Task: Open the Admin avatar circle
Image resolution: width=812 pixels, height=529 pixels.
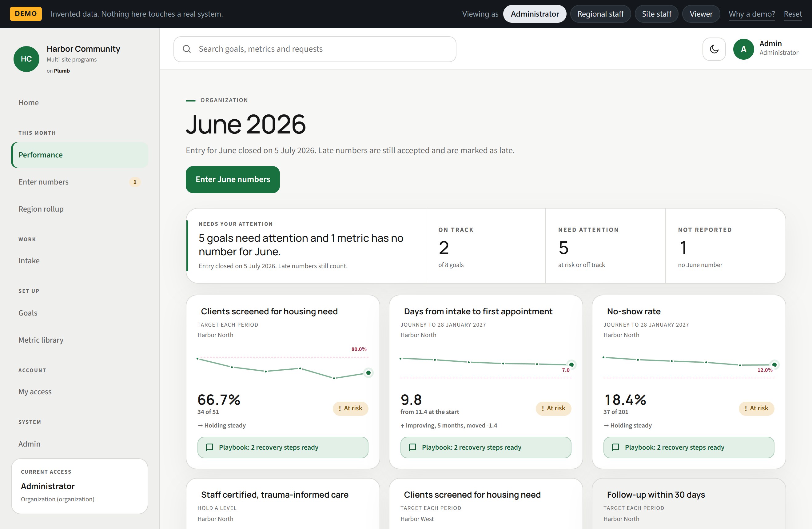Action: (x=743, y=49)
